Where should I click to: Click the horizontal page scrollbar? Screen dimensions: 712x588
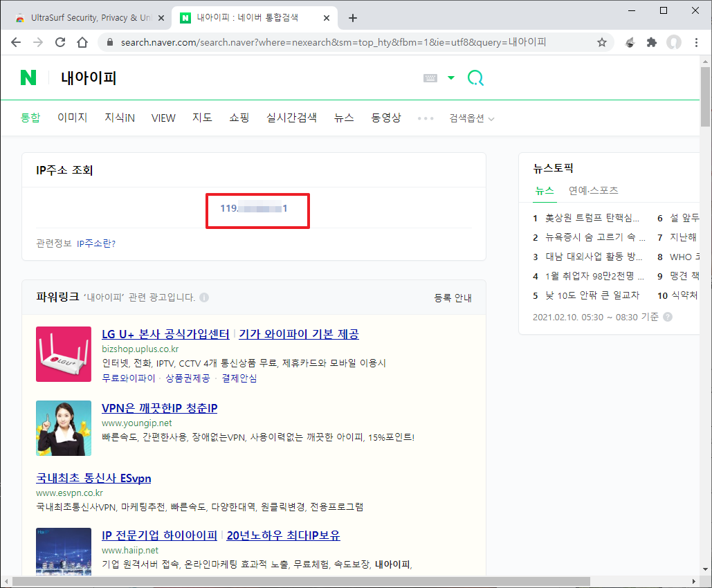(301, 582)
